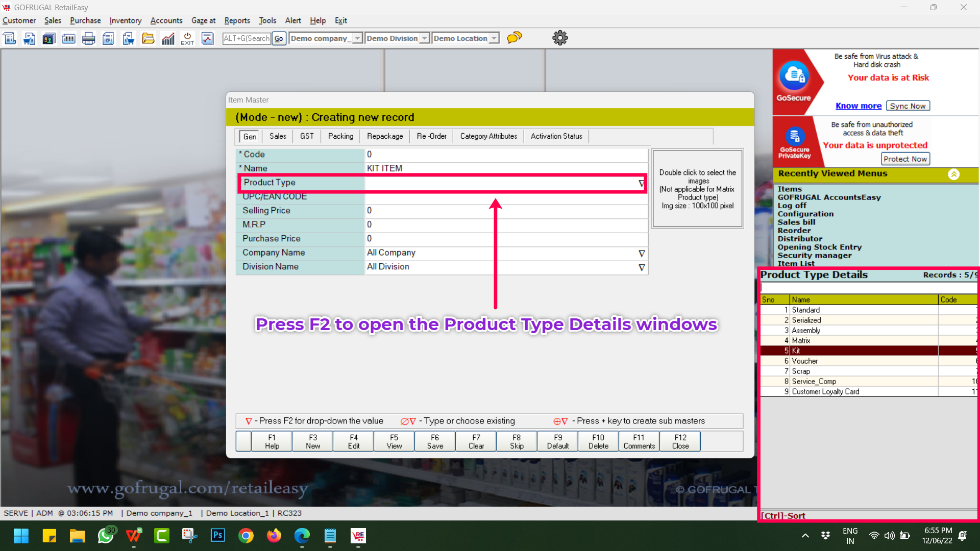This screenshot has height=551, width=980.
Task: Collapse the Recently Viewed Menus panel
Action: tap(953, 174)
